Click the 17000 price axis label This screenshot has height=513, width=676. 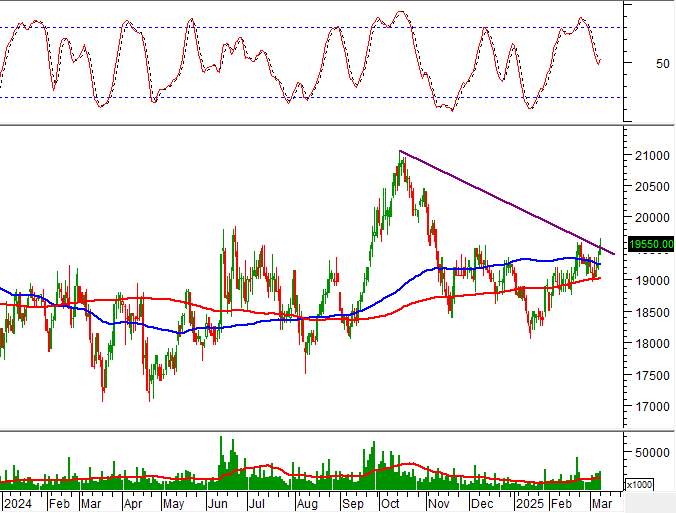(x=649, y=407)
